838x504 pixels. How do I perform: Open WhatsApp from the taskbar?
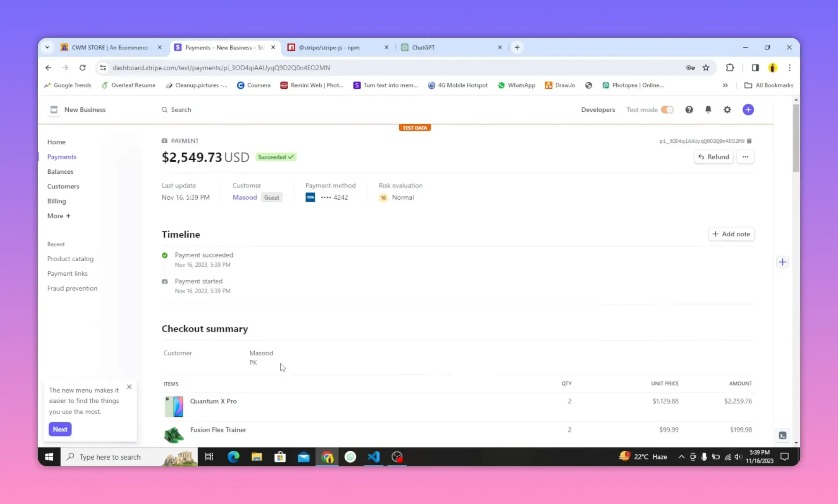point(350,457)
